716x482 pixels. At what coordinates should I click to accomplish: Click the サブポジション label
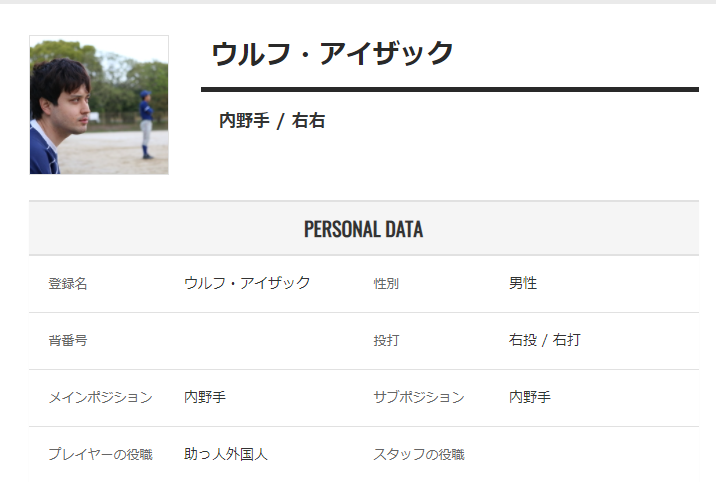[x=419, y=398]
